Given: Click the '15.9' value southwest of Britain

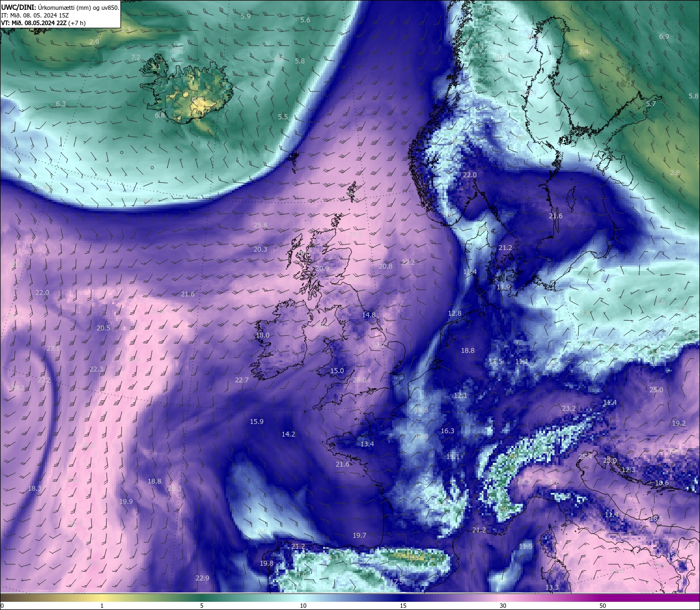Looking at the screenshot, I should click(x=256, y=421).
